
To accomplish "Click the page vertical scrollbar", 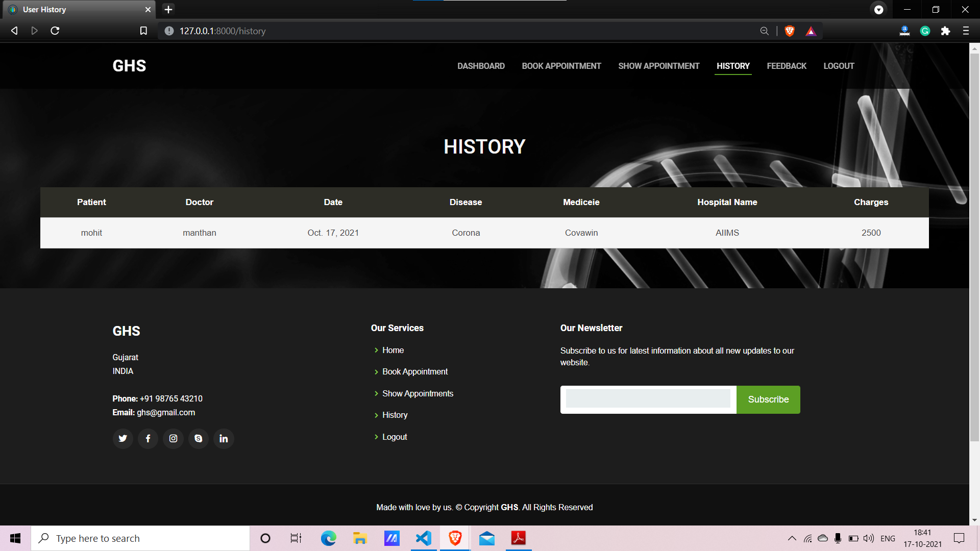I will pos(974,245).
